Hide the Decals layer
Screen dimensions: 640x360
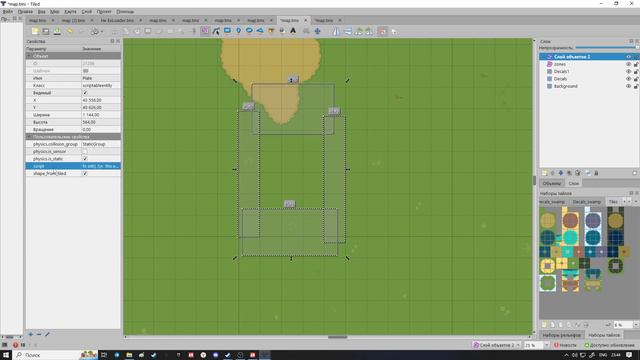(x=629, y=79)
